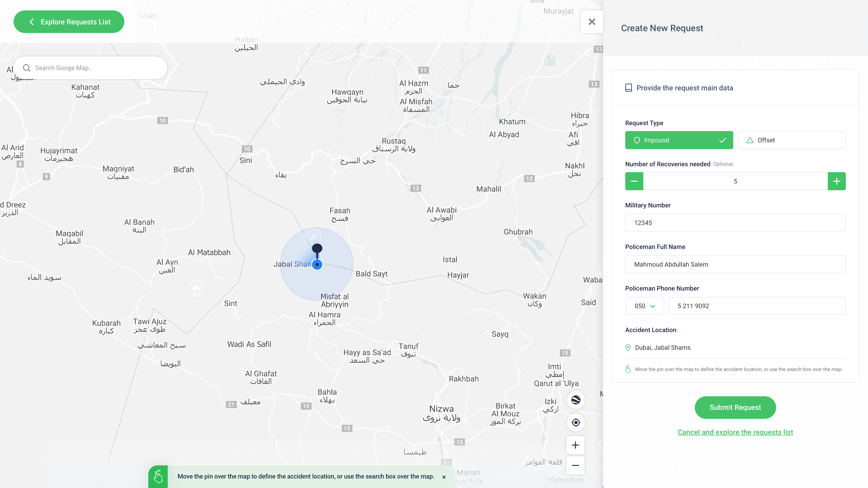Submit the request

click(735, 408)
